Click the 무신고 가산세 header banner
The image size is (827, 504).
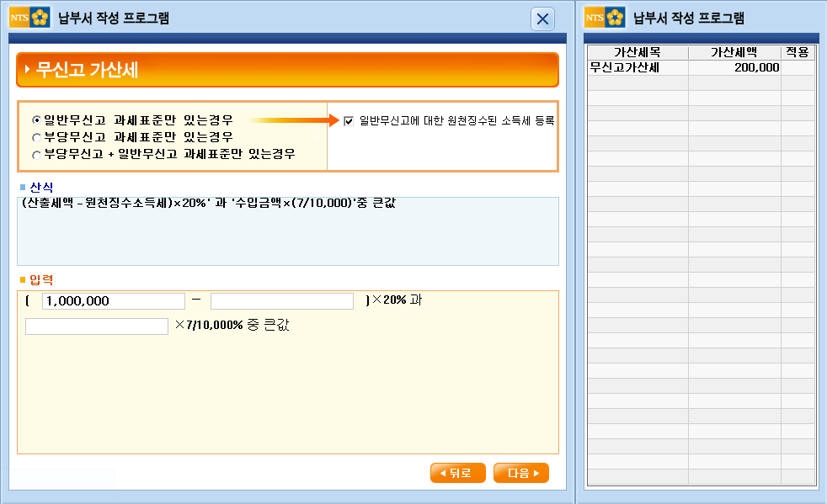pos(287,70)
